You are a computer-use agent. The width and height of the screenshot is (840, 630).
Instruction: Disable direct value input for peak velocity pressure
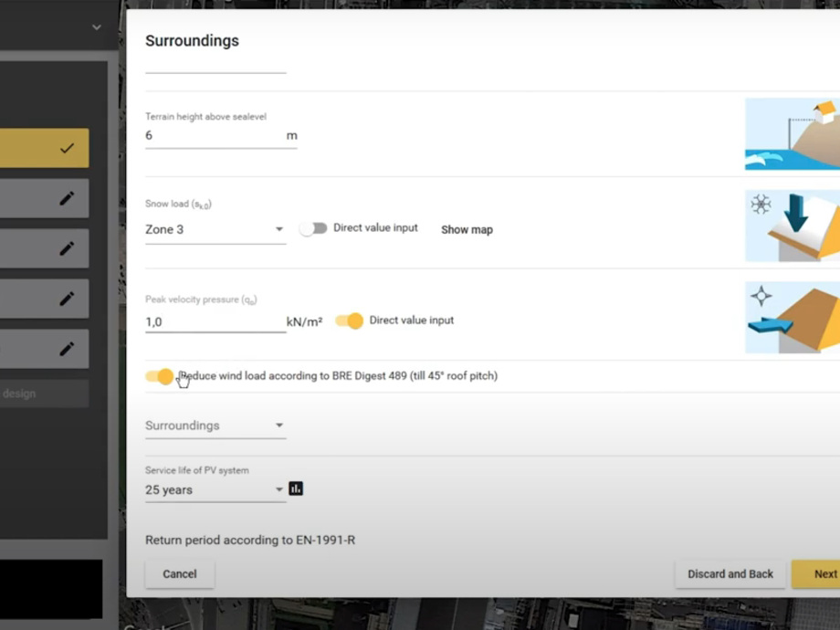pyautogui.click(x=349, y=320)
